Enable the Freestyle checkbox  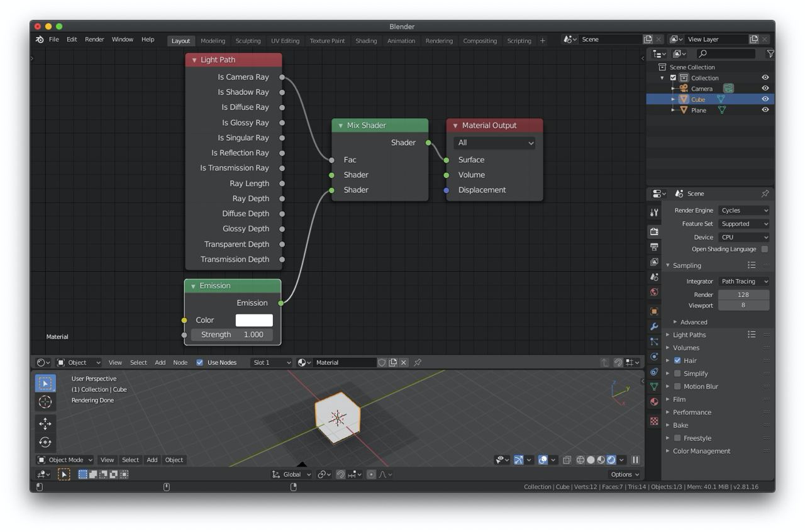point(677,438)
